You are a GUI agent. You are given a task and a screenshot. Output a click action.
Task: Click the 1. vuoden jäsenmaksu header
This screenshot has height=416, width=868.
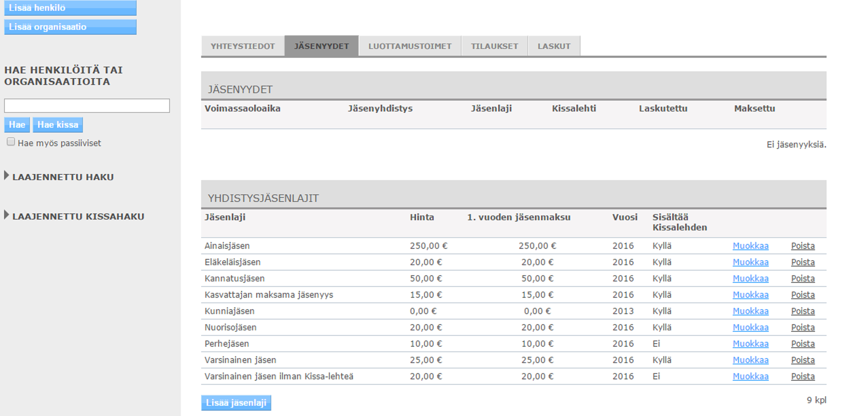coord(519,217)
